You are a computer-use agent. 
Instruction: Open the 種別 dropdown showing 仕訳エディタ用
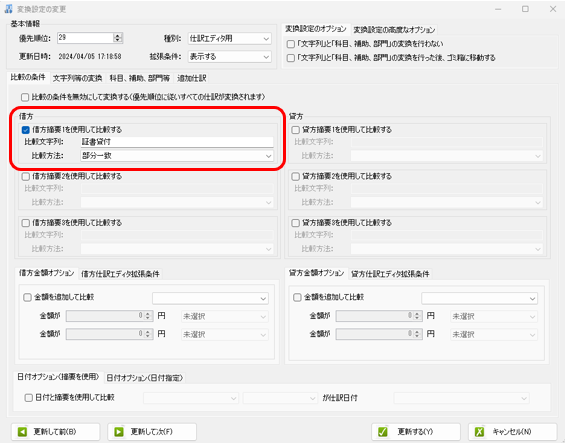click(230, 38)
